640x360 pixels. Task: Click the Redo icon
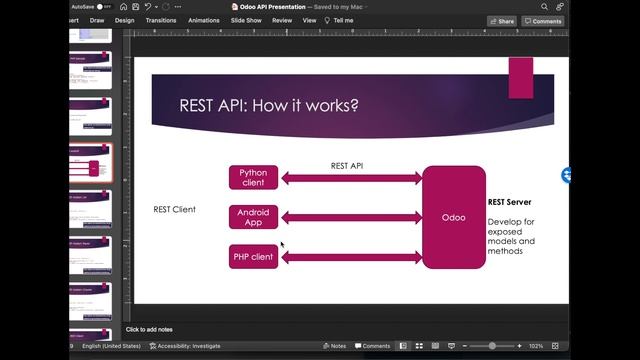(166, 7)
